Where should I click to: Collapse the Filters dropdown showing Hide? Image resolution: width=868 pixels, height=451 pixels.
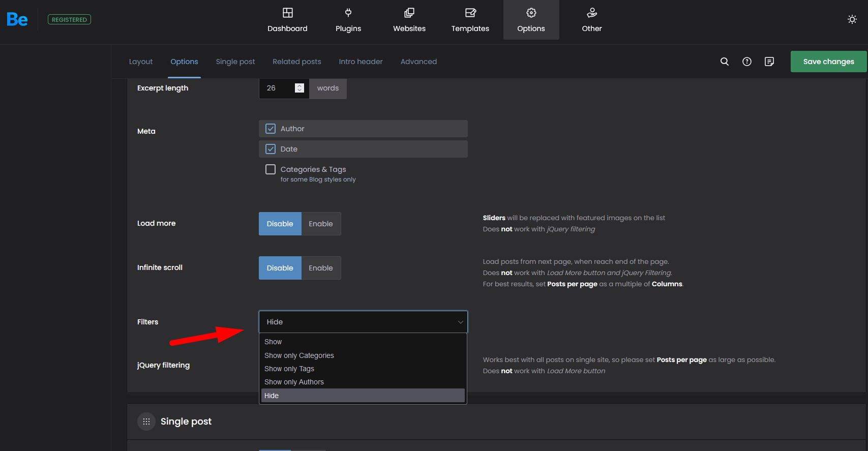pos(363,322)
